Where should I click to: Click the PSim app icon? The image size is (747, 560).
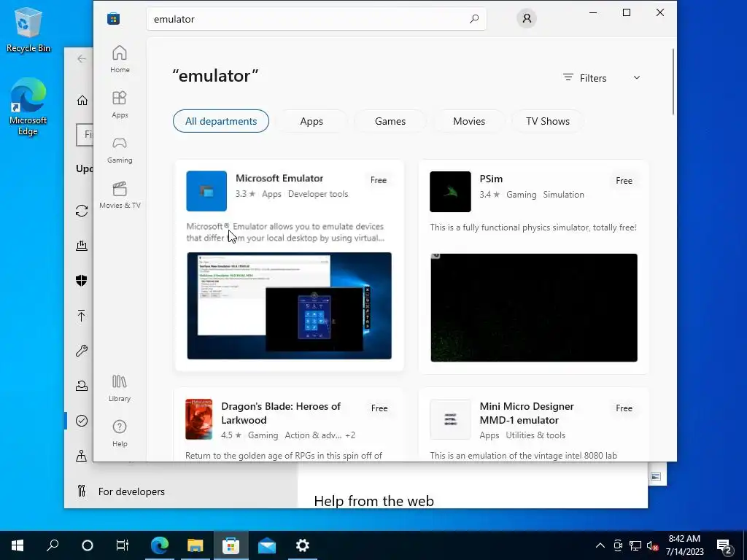450,192
